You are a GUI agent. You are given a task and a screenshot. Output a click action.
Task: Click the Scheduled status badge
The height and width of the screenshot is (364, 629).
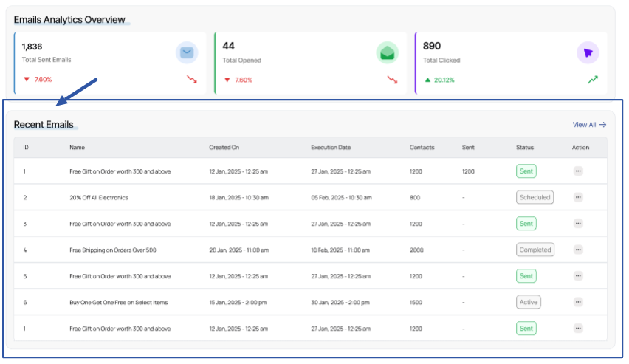point(535,197)
